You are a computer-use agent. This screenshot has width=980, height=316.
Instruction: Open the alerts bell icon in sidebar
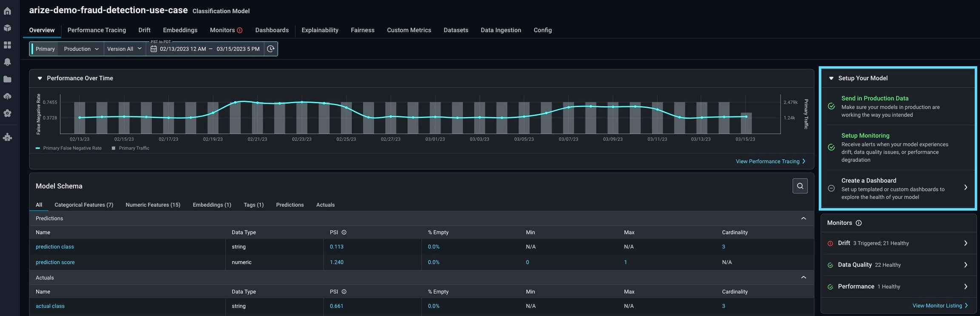coord(7,62)
